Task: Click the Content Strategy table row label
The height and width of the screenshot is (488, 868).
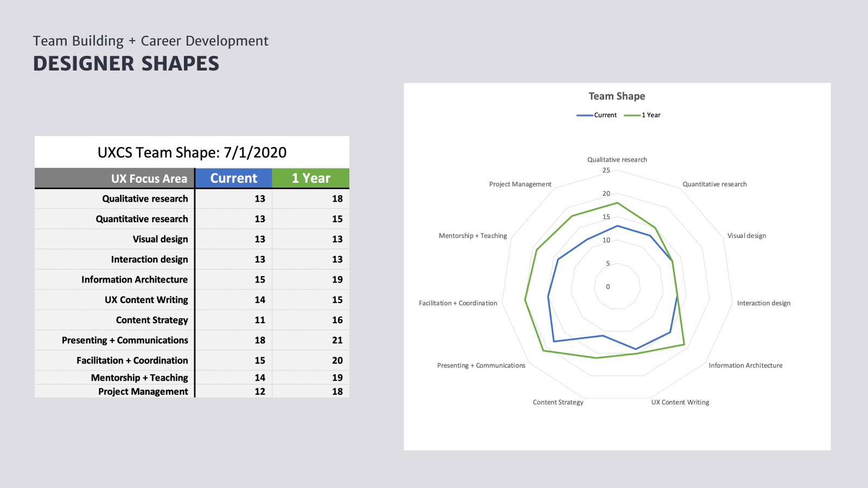Action: pos(152,320)
